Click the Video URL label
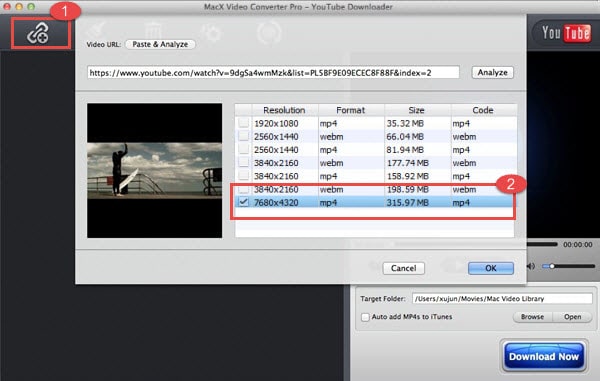Viewport: 600px width, 381px height. pyautogui.click(x=104, y=44)
